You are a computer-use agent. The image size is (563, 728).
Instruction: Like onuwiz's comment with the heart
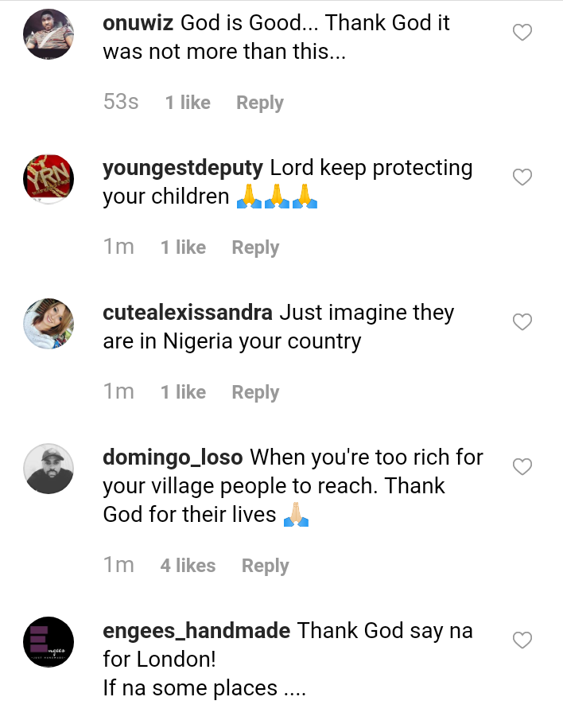[x=522, y=33]
